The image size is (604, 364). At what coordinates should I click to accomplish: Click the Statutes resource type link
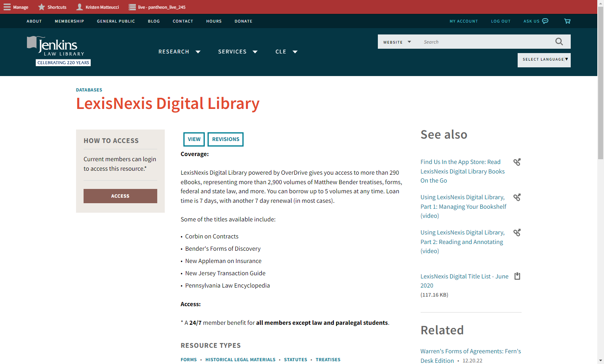(x=295, y=360)
